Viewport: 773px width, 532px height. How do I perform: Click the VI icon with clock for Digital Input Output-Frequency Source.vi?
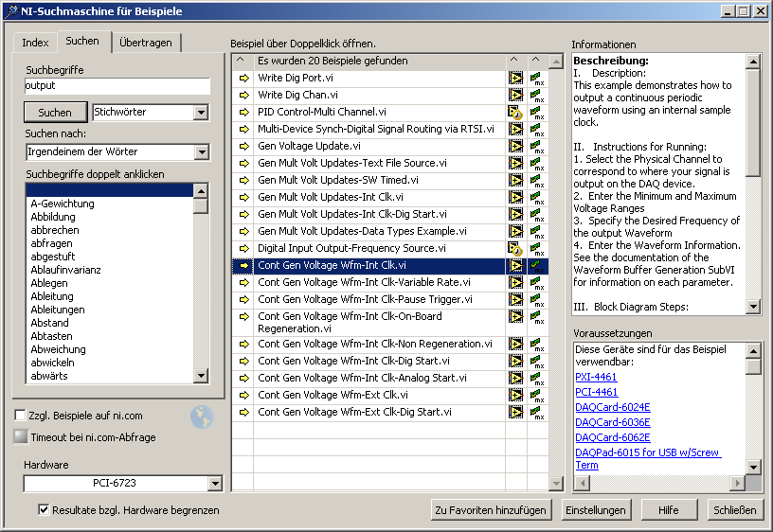pos(515,249)
